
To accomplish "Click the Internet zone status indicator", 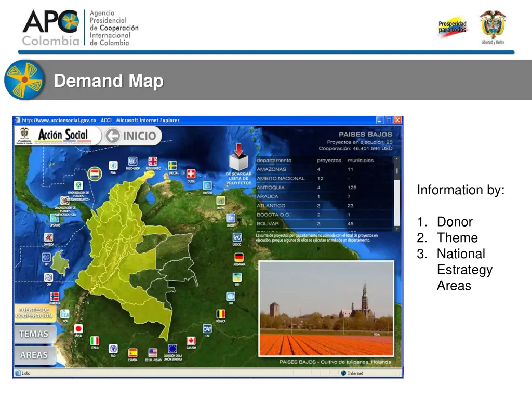I will (352, 373).
